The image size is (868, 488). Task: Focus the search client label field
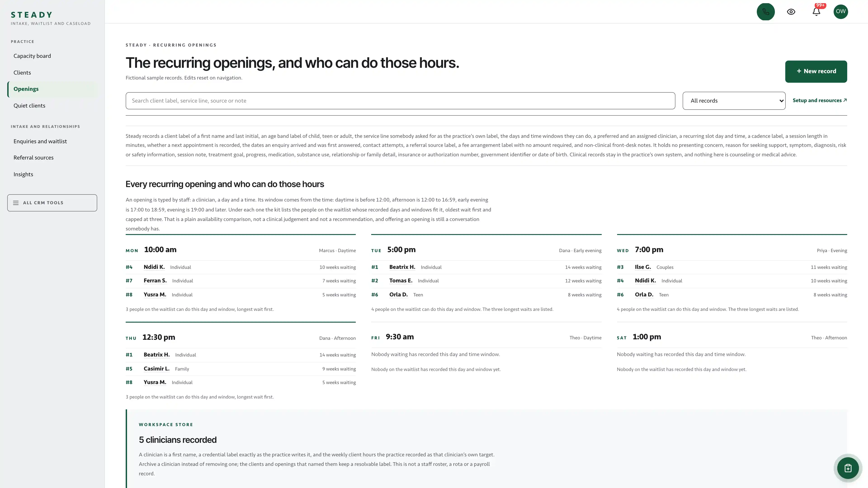coord(400,101)
